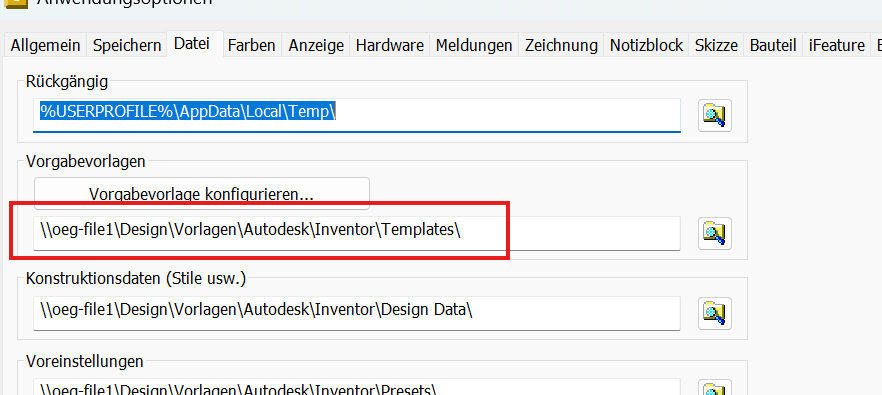Open the Bauteil tab
Screen dimensions: 882x395
[773, 45]
